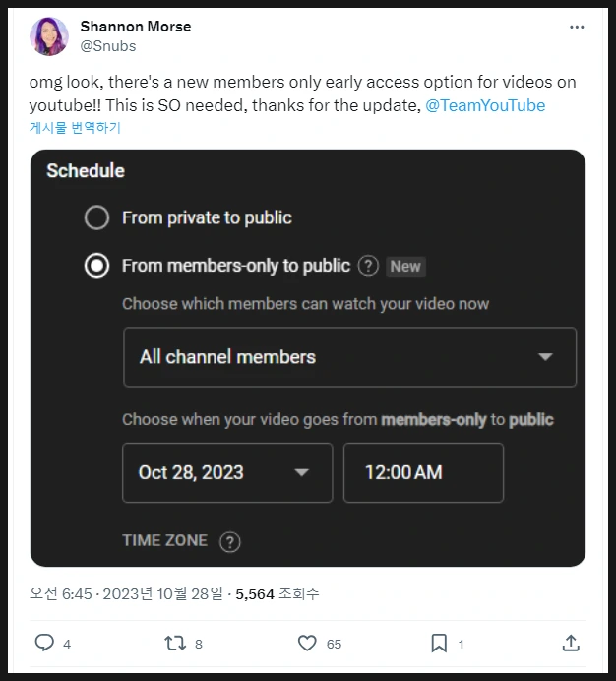Click the reply speech bubble icon

[x=44, y=643]
